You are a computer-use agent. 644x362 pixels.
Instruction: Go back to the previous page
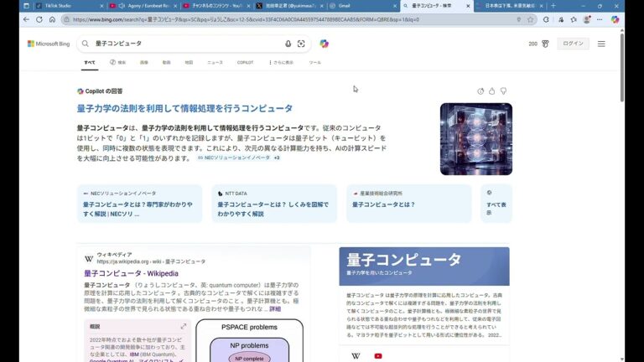[x=26, y=19]
